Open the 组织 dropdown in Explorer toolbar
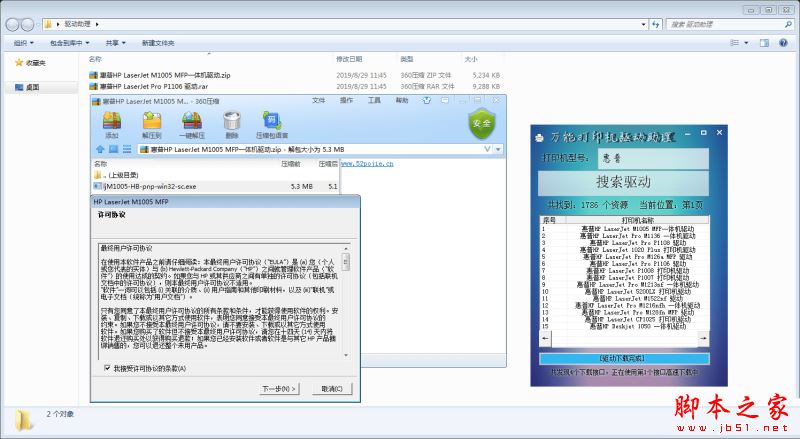 point(24,43)
